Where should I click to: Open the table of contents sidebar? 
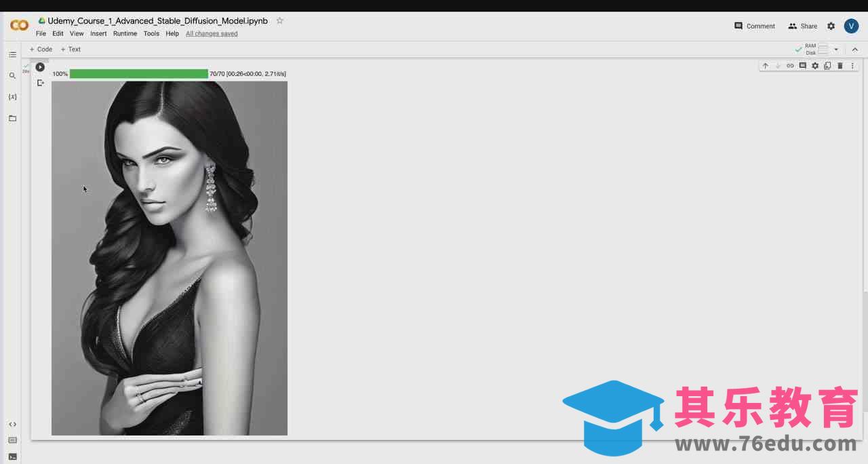coord(12,55)
